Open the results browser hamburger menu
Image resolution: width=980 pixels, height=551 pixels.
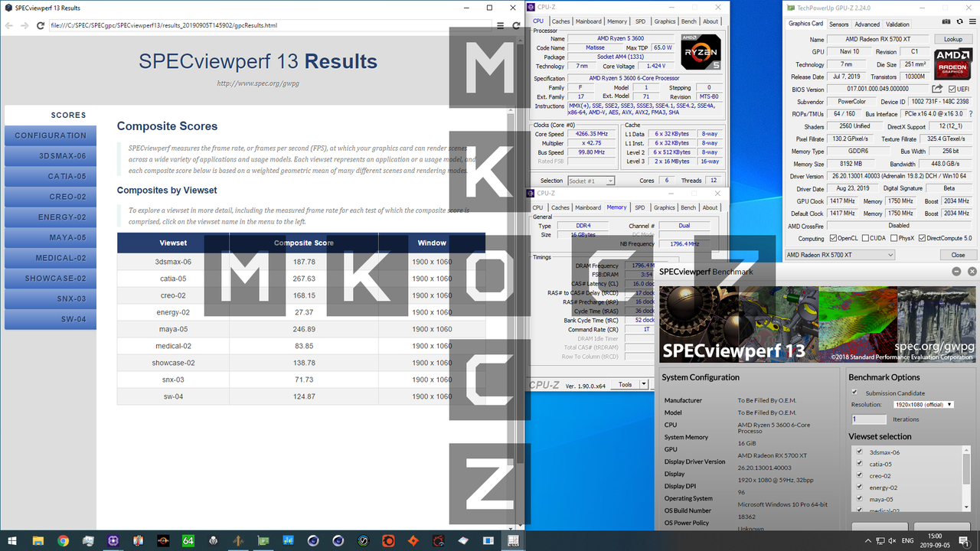pyautogui.click(x=501, y=25)
